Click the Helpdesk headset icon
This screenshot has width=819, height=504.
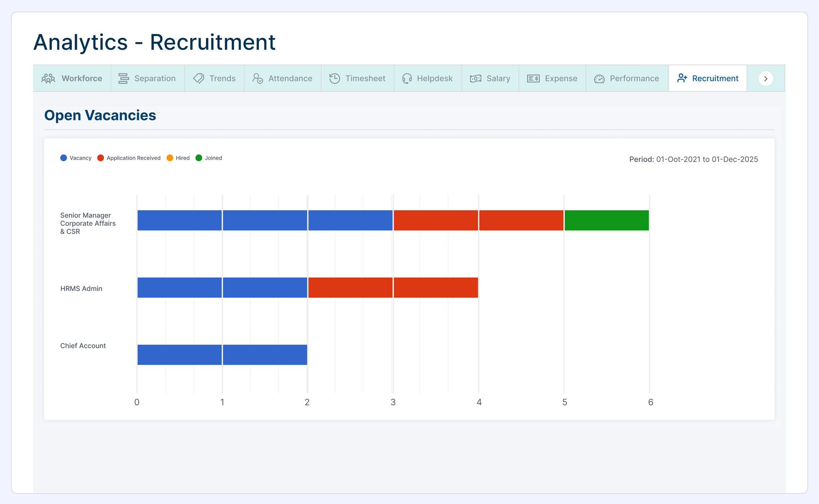click(x=407, y=79)
